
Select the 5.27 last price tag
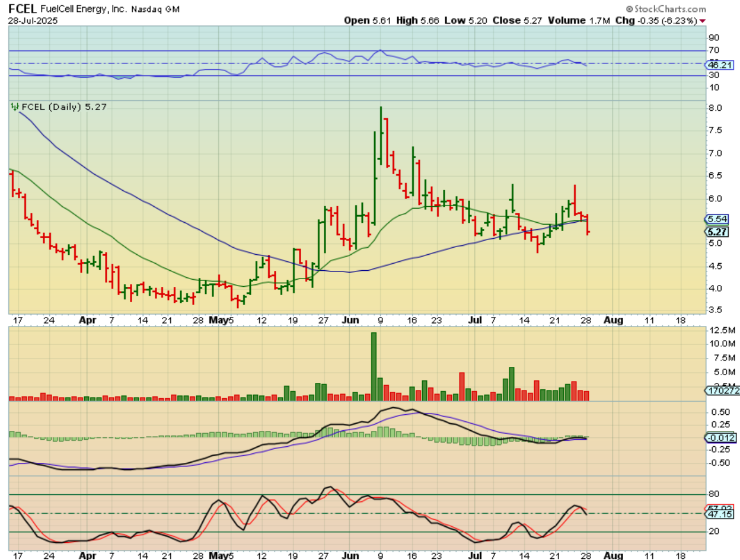click(x=718, y=232)
